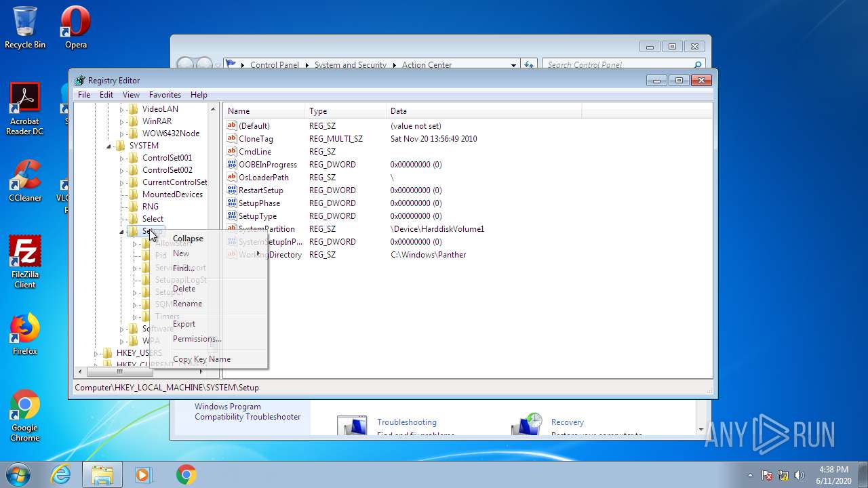Image resolution: width=868 pixels, height=488 pixels.
Task: Select the VideoLAN folder icon
Action: coord(133,108)
